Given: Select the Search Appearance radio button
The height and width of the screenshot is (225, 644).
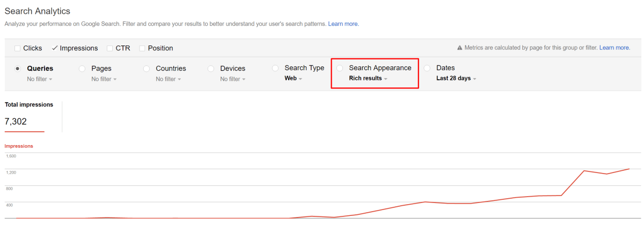Looking at the screenshot, I should (340, 68).
